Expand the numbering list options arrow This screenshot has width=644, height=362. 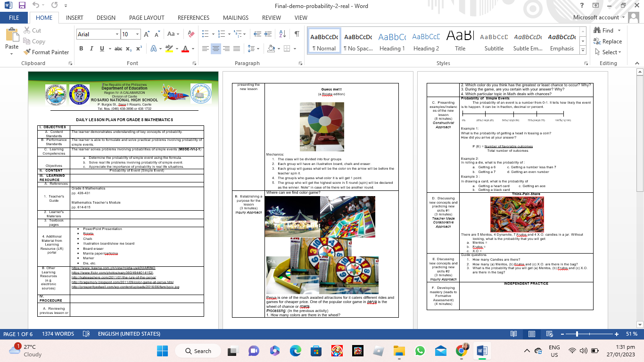pos(229,34)
